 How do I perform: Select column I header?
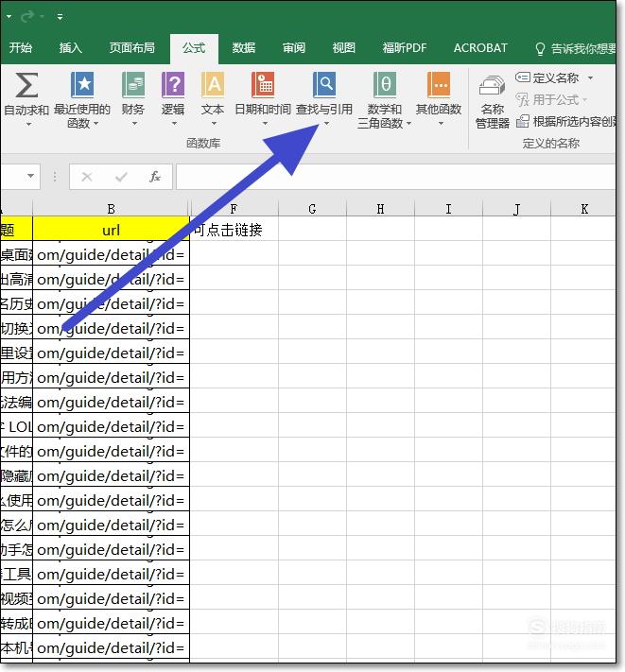448,209
